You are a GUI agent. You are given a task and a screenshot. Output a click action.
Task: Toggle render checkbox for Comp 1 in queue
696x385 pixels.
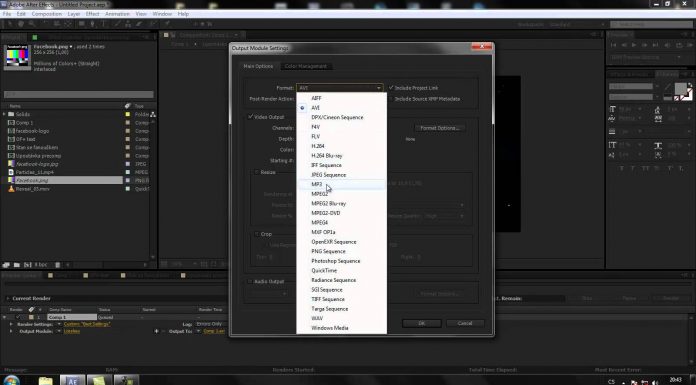(x=18, y=317)
